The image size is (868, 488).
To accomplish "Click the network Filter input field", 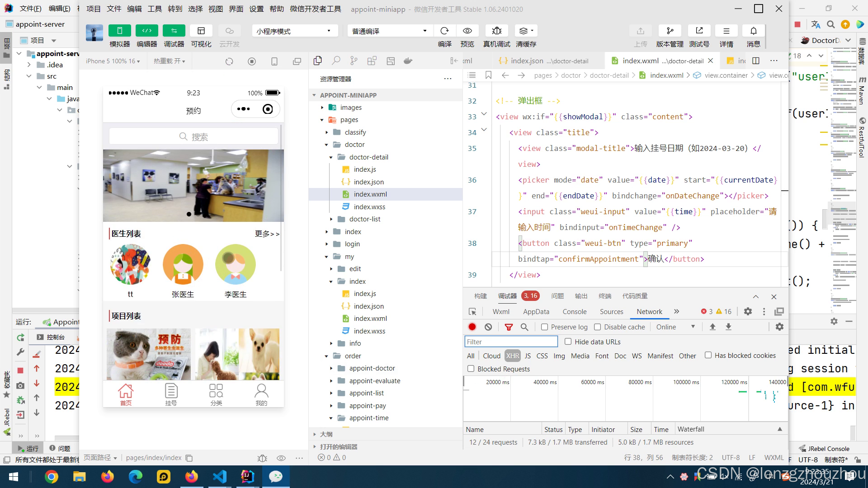I will pos(511,342).
